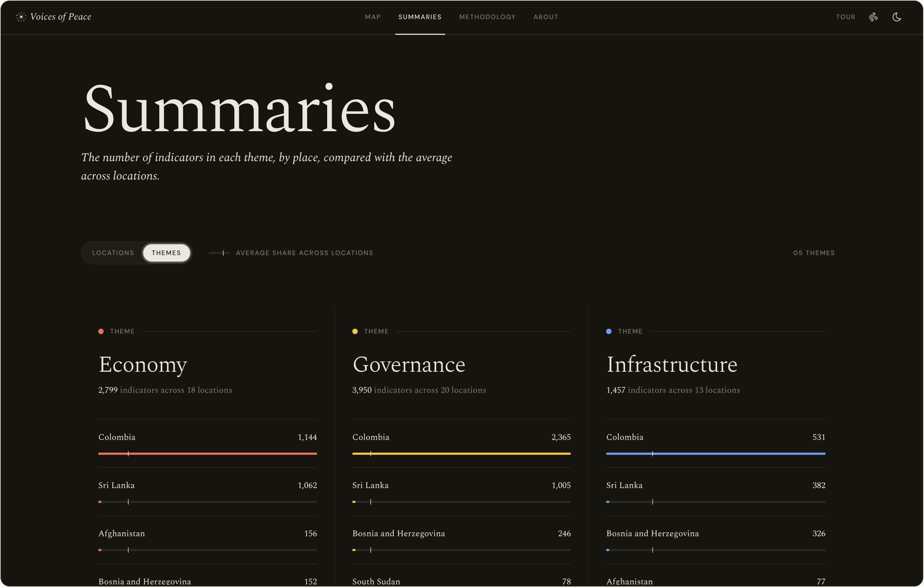Click Economy Colombia red bar
This screenshot has width=924, height=587.
(x=207, y=453)
